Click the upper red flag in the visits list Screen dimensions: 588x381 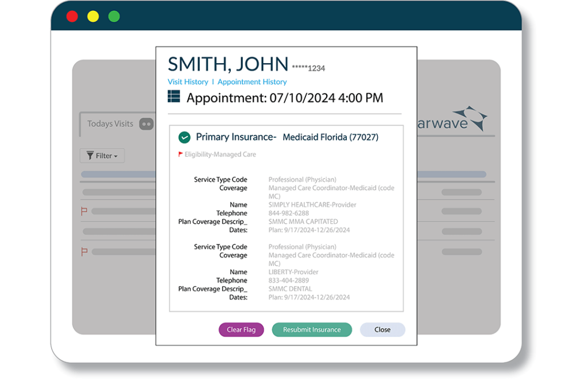84,211
